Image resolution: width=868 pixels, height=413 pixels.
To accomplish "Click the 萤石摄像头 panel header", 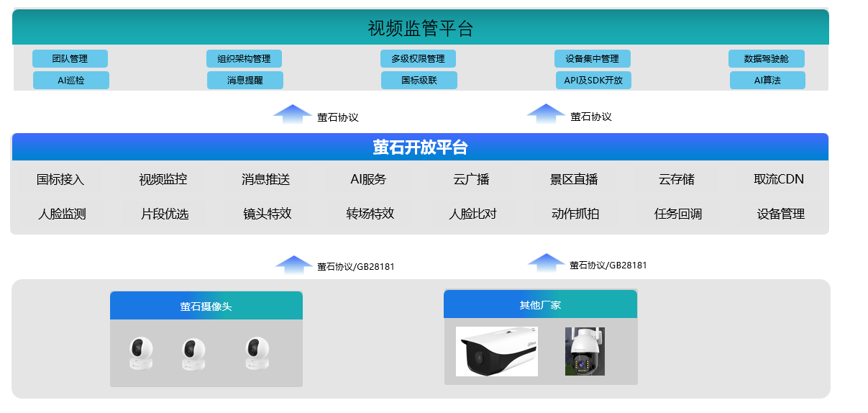I will pyautogui.click(x=206, y=307).
